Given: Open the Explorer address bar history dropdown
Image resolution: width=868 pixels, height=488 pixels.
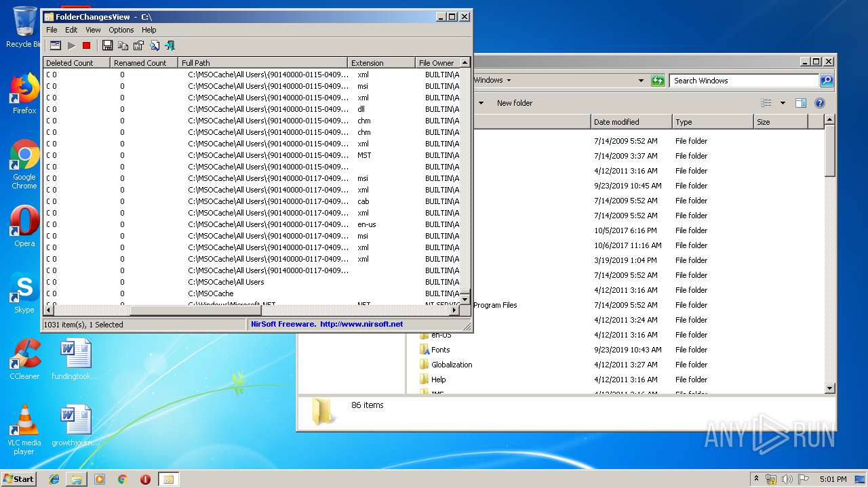Looking at the screenshot, I should click(641, 81).
